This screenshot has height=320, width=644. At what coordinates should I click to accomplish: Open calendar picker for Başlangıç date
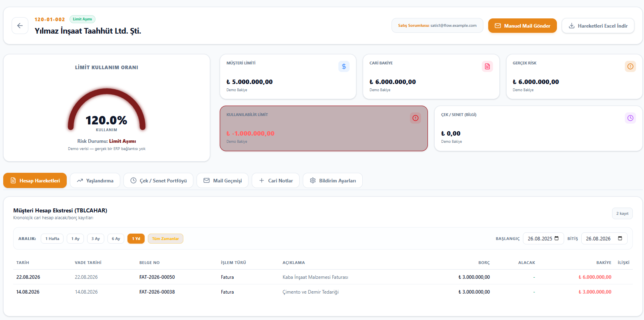click(557, 238)
